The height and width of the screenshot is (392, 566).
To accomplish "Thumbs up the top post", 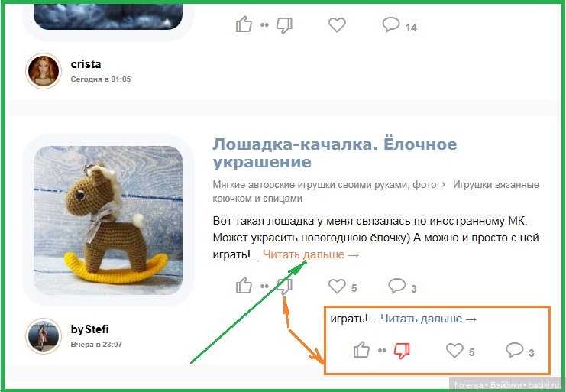I will tap(244, 24).
